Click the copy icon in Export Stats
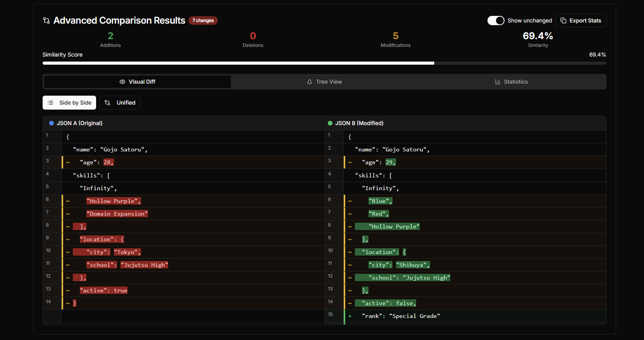 [x=563, y=21]
